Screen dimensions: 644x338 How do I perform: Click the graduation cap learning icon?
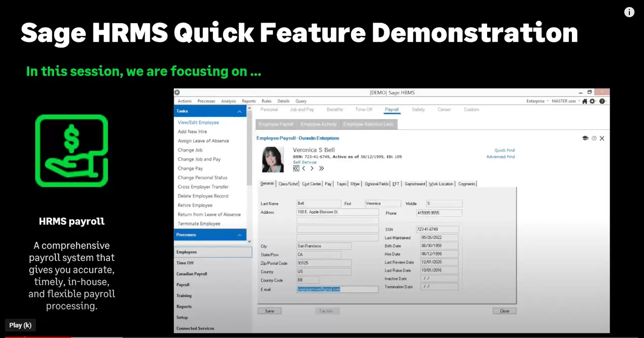pos(585,138)
